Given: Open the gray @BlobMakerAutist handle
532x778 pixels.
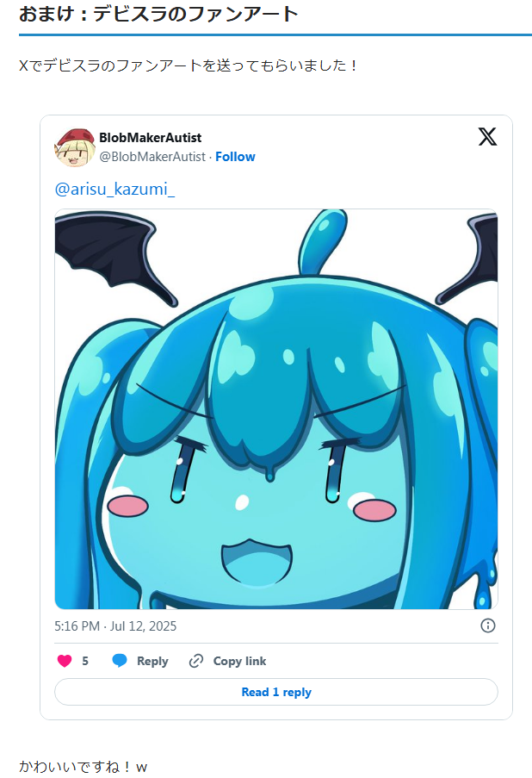Looking at the screenshot, I should click(152, 157).
